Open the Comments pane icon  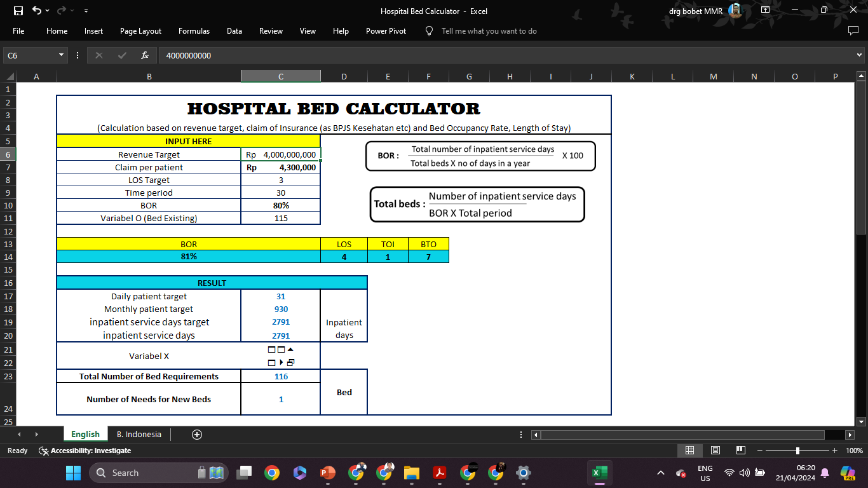tap(853, 30)
